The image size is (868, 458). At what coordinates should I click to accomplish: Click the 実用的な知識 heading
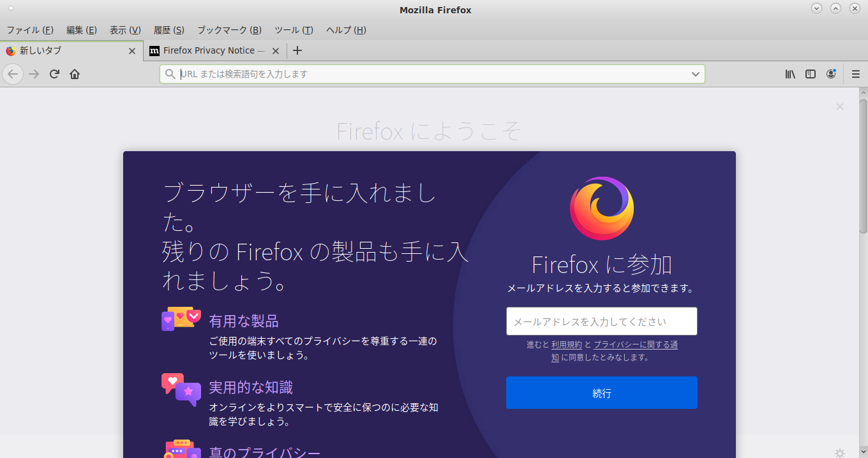[x=251, y=388]
